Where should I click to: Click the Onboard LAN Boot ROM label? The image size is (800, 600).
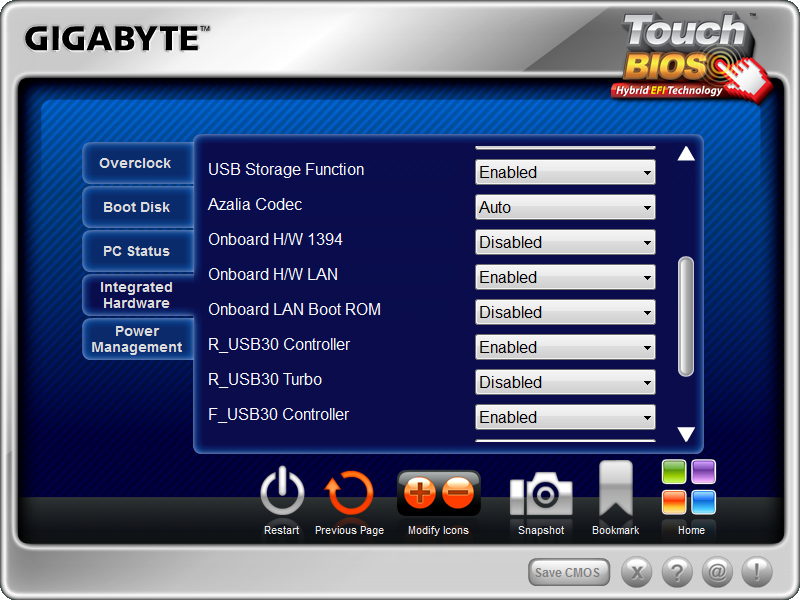[x=294, y=309]
